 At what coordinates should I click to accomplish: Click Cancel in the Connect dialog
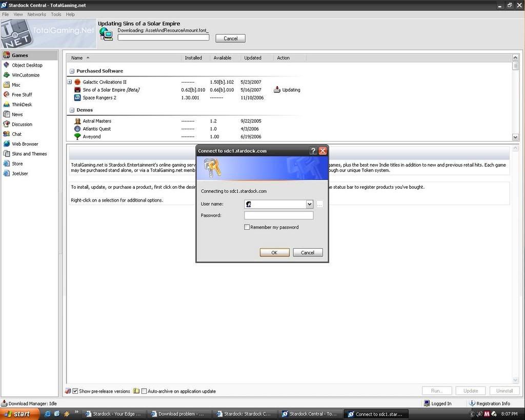[x=308, y=252]
